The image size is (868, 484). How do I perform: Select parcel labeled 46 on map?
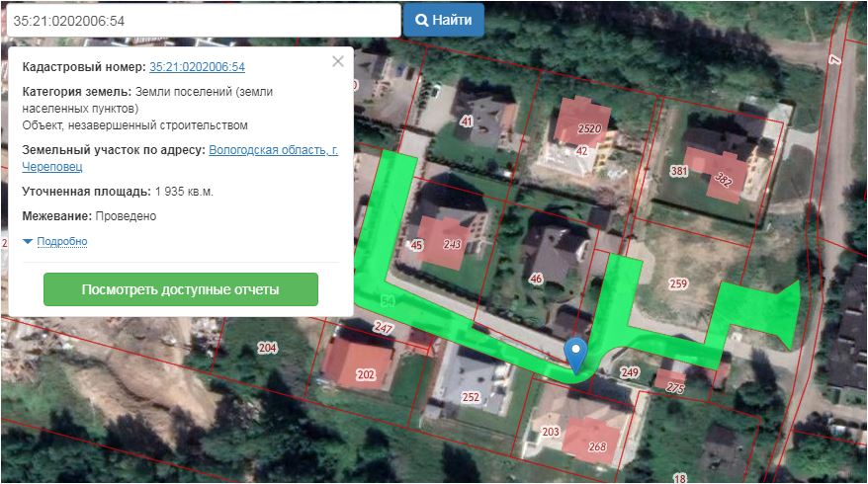tap(537, 278)
